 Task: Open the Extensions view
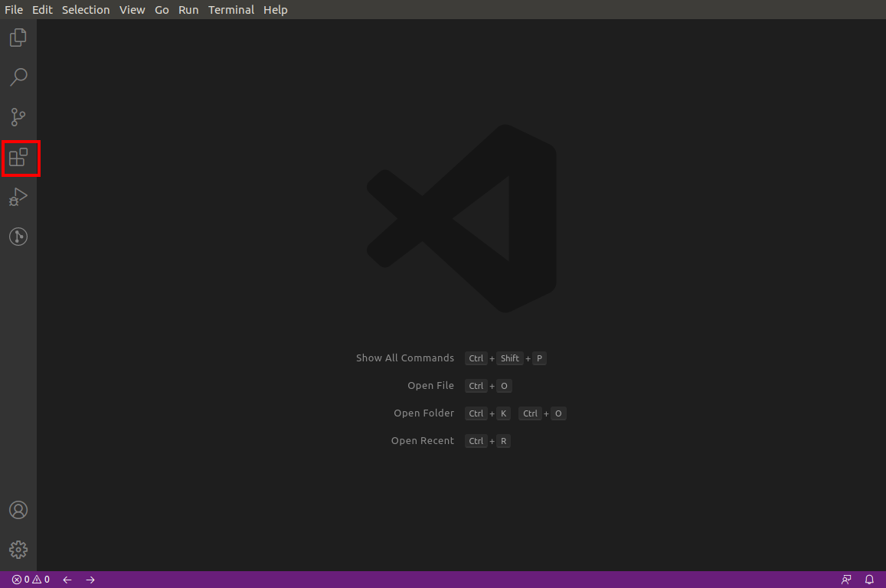(20, 158)
